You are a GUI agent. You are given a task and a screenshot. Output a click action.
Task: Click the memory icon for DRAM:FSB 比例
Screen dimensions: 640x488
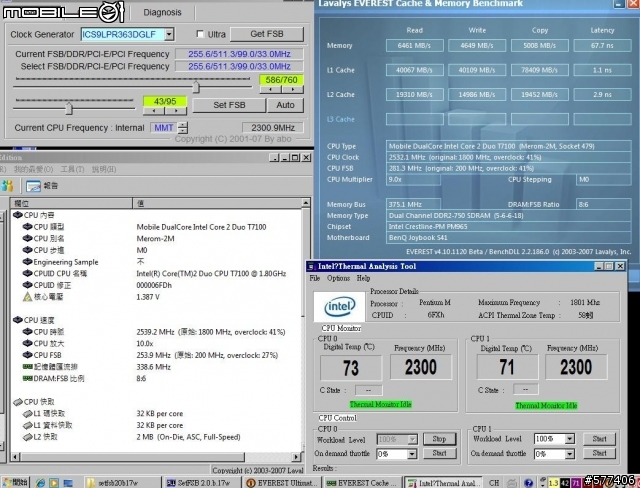point(27,378)
